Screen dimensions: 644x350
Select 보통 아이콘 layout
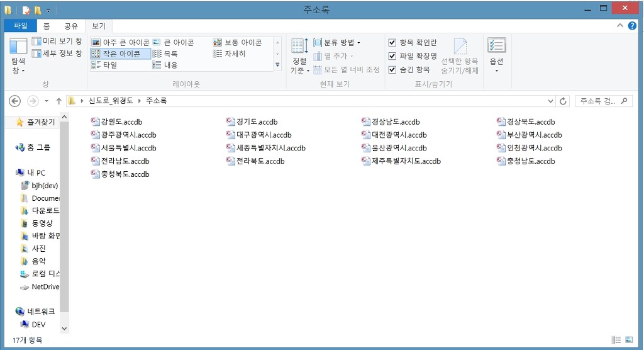pos(237,42)
